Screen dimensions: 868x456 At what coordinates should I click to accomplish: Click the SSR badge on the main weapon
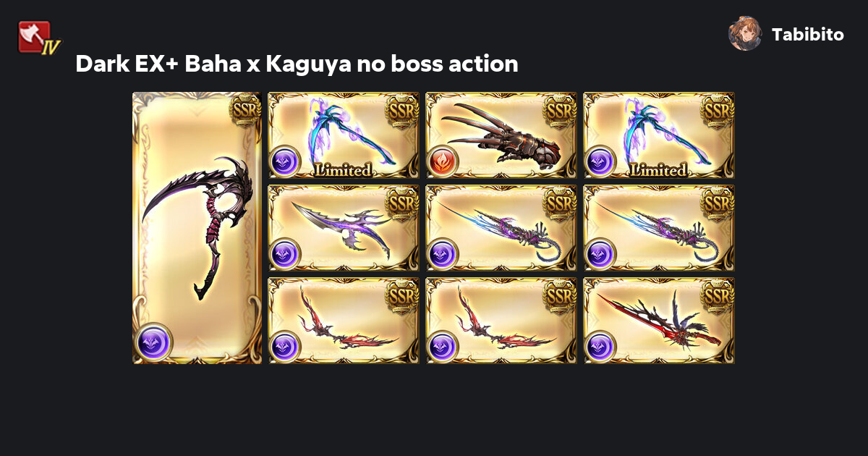click(x=244, y=111)
